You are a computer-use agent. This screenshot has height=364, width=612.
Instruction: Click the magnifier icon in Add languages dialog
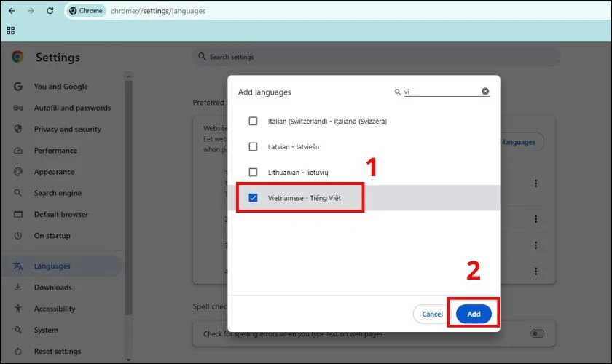coord(397,92)
